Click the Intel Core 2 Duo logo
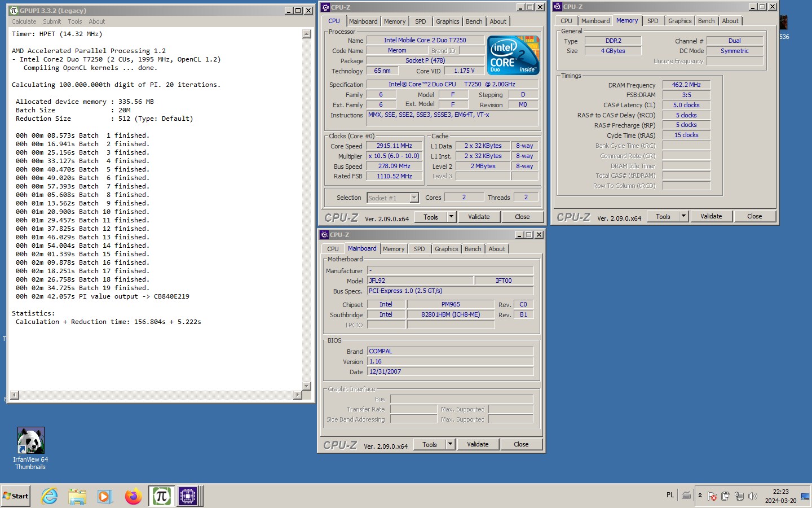The width and height of the screenshot is (812, 508). click(513, 55)
